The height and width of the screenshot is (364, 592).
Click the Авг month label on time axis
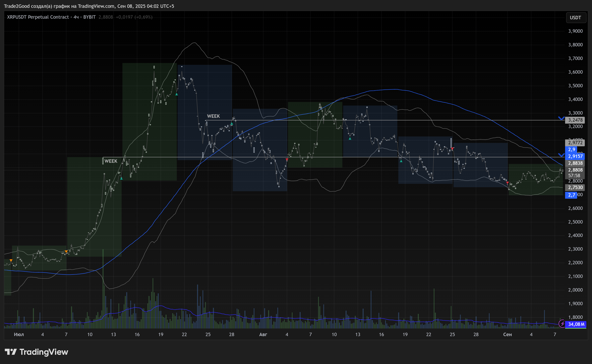point(263,334)
